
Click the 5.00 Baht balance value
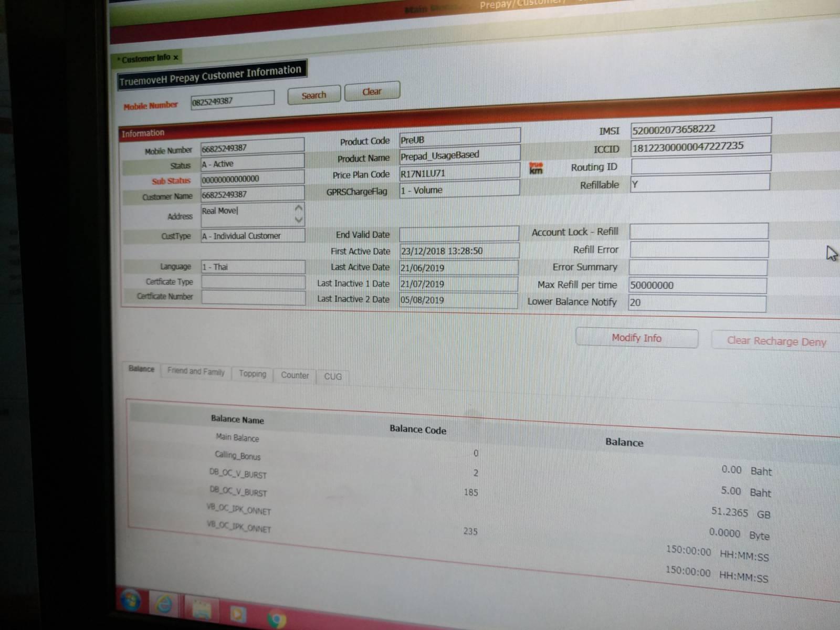tap(745, 492)
